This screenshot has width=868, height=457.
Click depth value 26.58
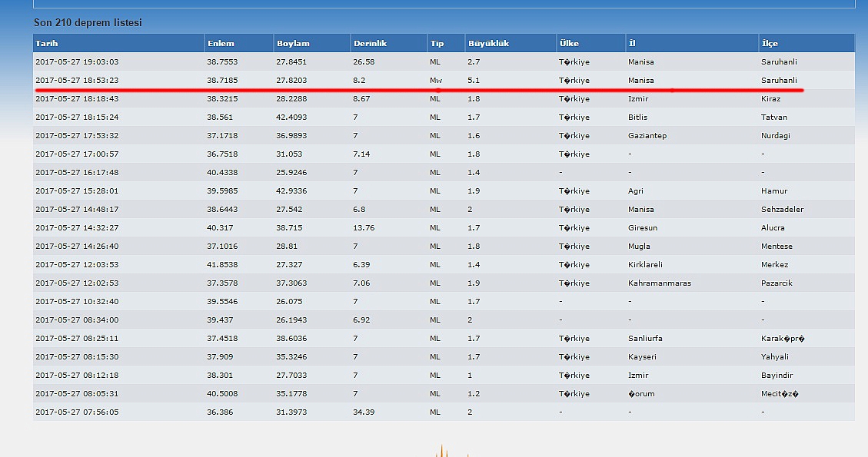[x=364, y=62]
